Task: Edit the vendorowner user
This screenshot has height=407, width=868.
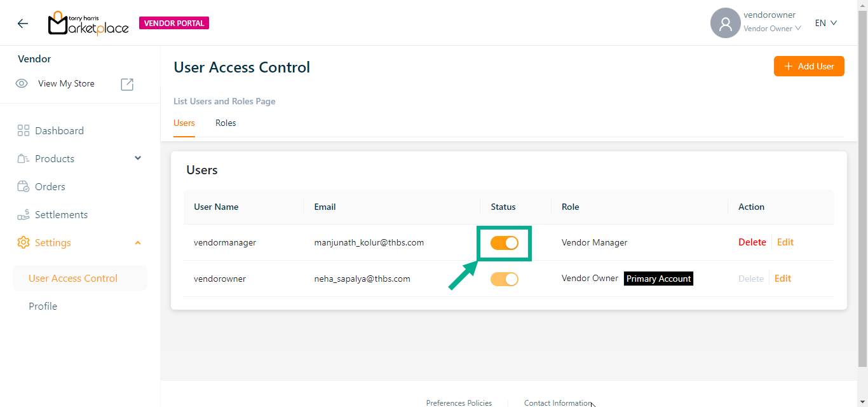Action: pyautogui.click(x=782, y=279)
